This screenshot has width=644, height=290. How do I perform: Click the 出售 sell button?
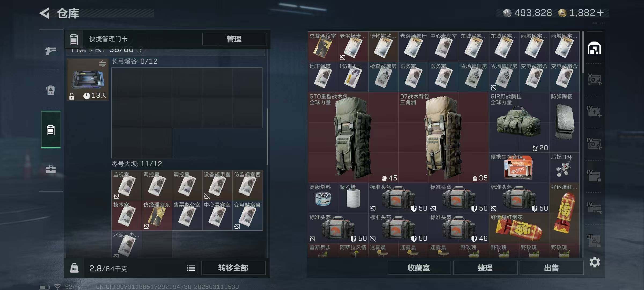point(551,268)
